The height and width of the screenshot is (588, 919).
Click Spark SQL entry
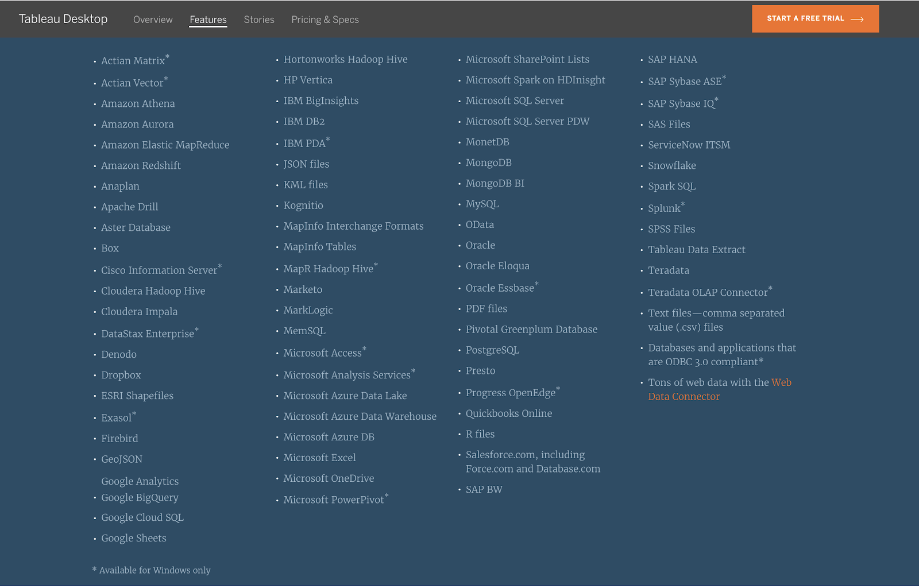coord(671,186)
